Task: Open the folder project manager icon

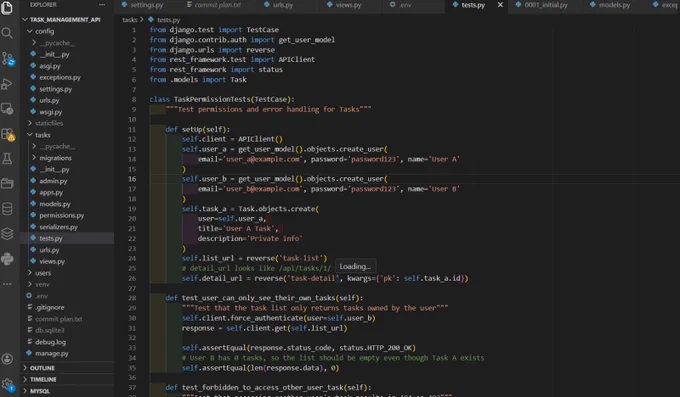Action: (x=7, y=184)
